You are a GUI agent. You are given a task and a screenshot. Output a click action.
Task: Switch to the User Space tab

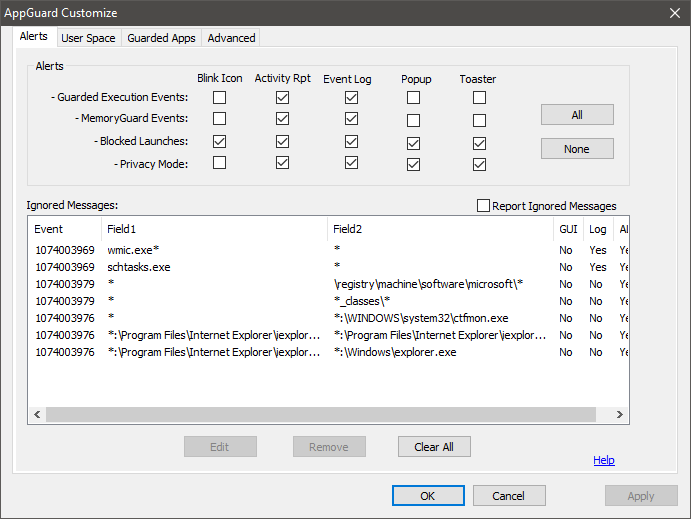pos(89,38)
